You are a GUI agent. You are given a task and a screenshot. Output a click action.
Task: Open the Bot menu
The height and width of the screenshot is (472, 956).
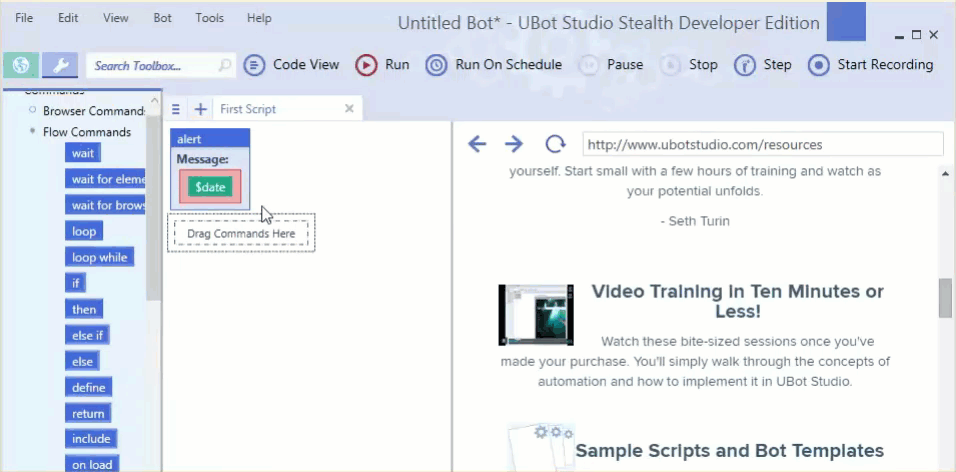pos(162,18)
